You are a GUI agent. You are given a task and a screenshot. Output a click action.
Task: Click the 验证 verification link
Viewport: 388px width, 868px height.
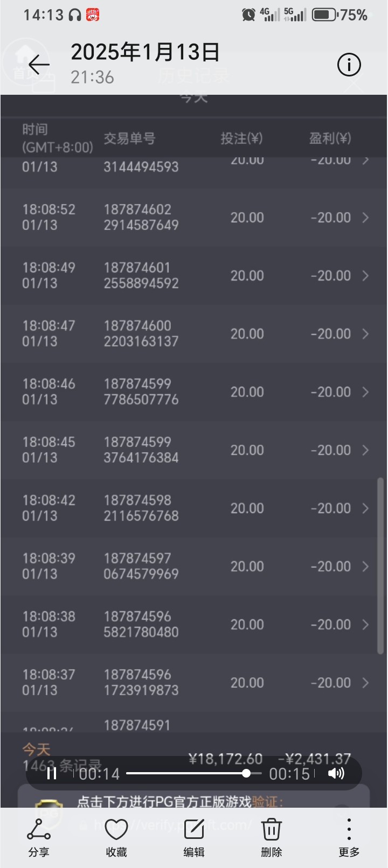pos(266,802)
